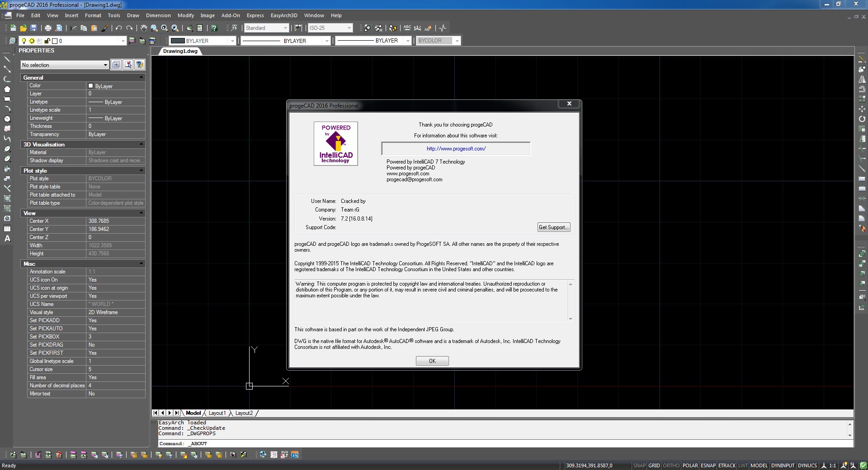Image resolution: width=868 pixels, height=470 pixels.
Task: Open the ISO-25 dimension style dropdown
Action: [x=330, y=28]
